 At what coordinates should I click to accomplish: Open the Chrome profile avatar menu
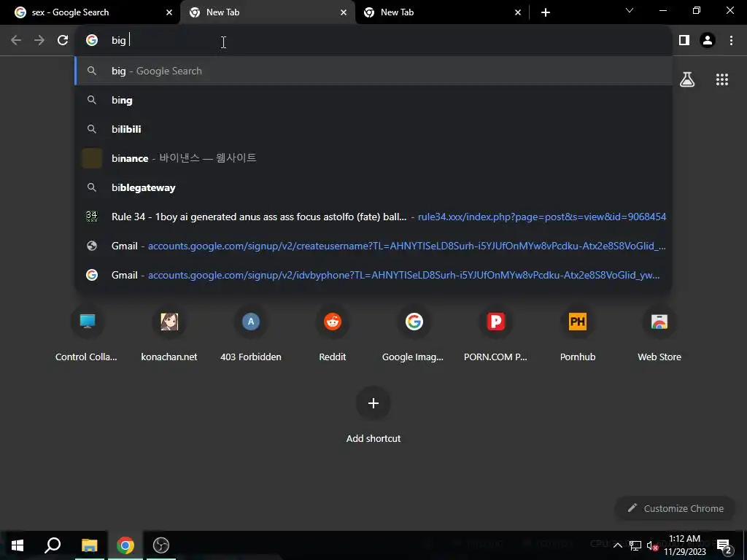pyautogui.click(x=708, y=41)
